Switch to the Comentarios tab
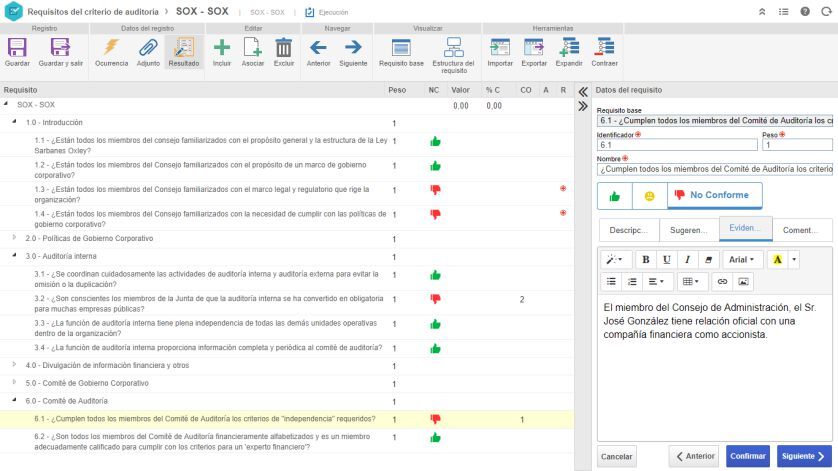Image resolution: width=838 pixels, height=471 pixels. [802, 230]
